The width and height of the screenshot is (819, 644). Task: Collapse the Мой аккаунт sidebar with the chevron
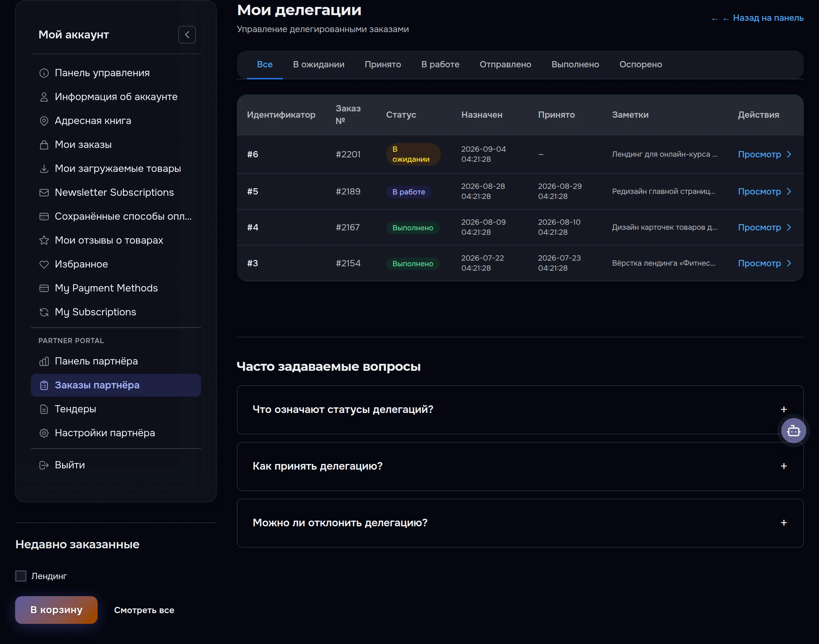point(187,35)
